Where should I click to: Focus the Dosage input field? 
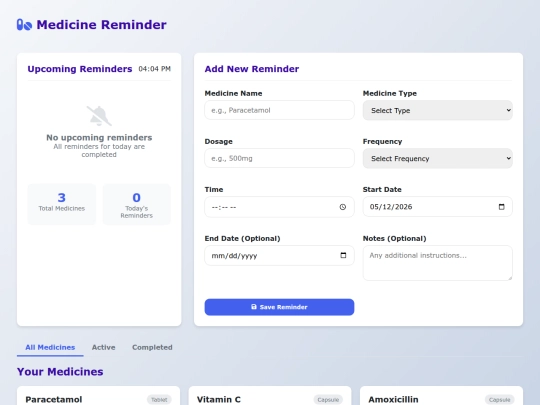(x=279, y=158)
